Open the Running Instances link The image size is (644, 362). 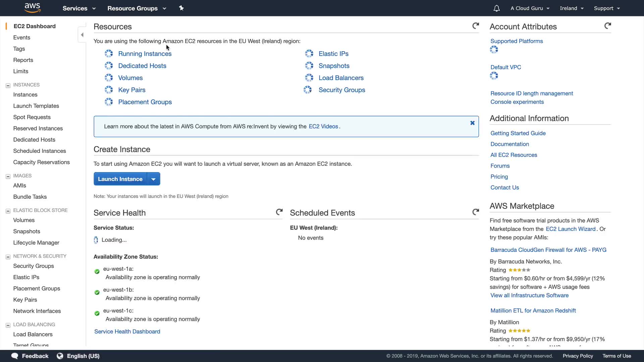(x=145, y=54)
